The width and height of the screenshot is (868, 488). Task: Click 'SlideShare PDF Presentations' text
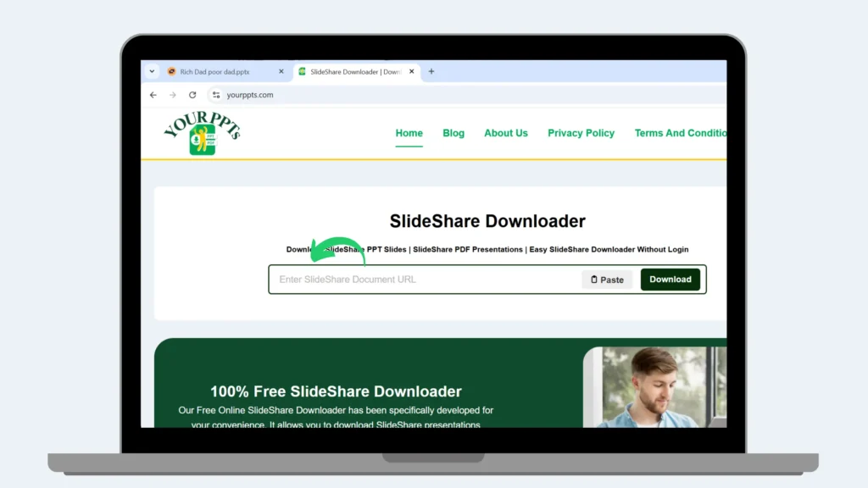click(468, 250)
